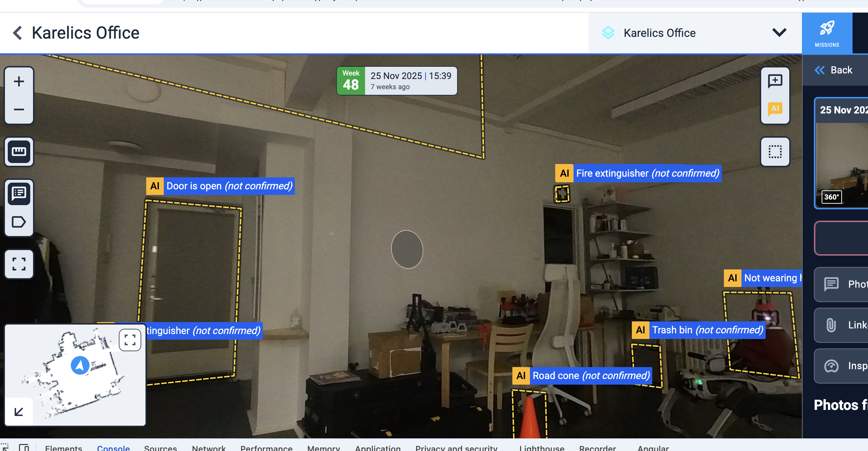Select the Door is open AI label

click(x=220, y=186)
